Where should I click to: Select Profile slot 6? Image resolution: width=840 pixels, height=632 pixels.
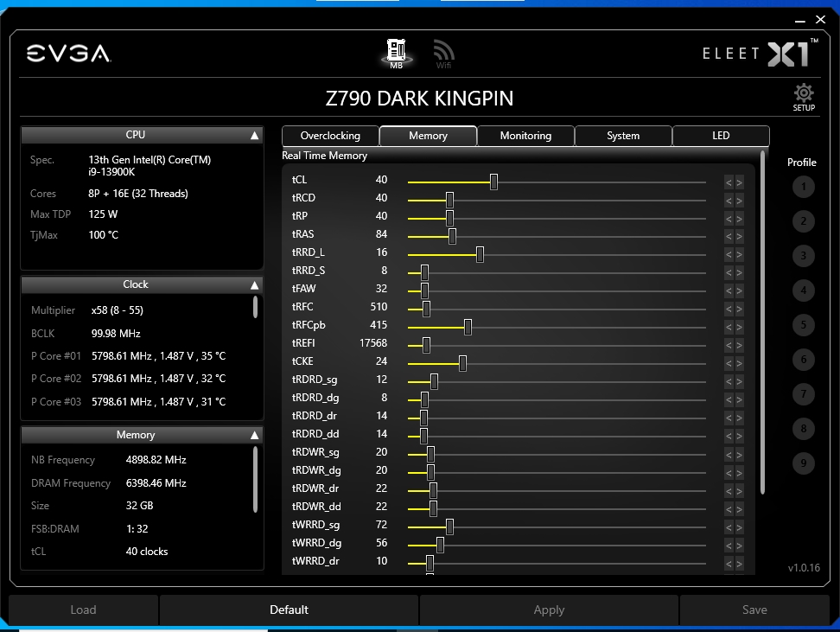click(x=803, y=359)
